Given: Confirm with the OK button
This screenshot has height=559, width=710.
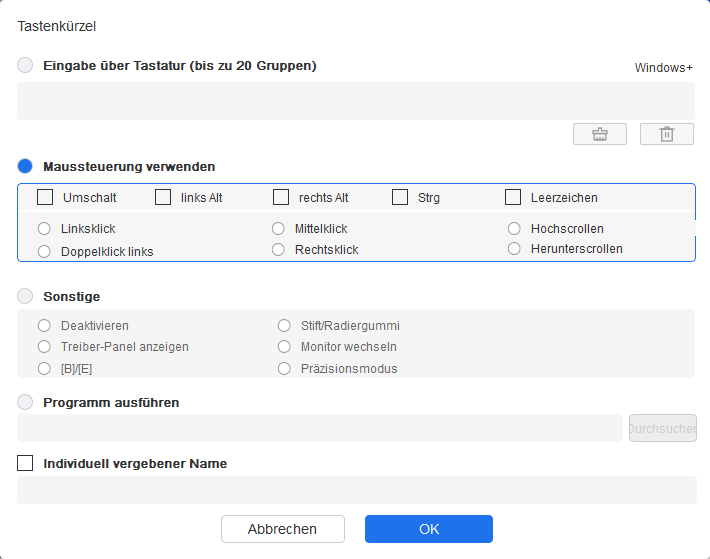Looking at the screenshot, I should [x=429, y=529].
